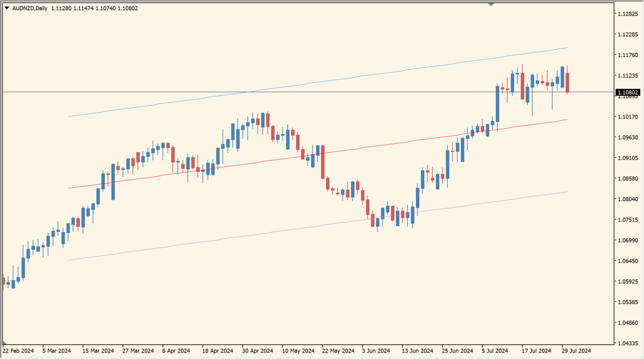Click the 1.04335 price scale label
The width and height of the screenshot is (644, 359).
tap(628, 344)
